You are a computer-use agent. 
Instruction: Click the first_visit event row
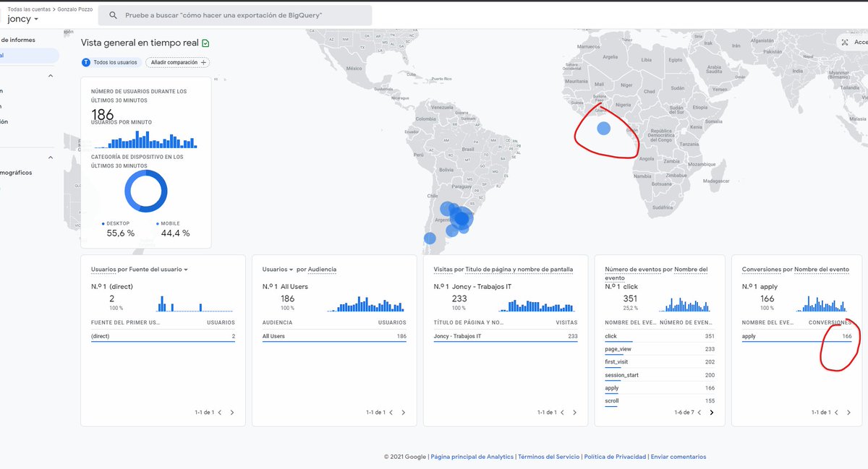click(660, 362)
